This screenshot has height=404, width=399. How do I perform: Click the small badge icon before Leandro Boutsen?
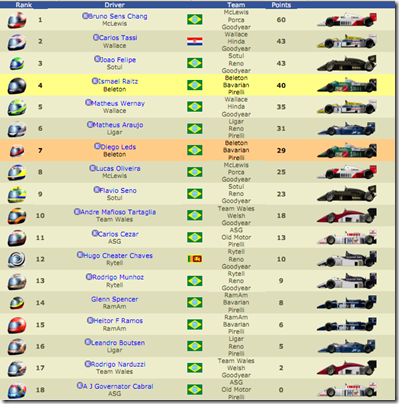[x=88, y=342]
